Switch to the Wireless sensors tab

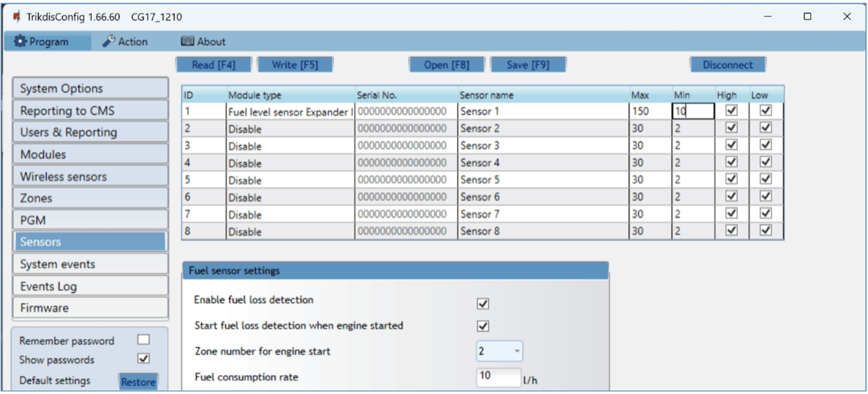(x=90, y=176)
